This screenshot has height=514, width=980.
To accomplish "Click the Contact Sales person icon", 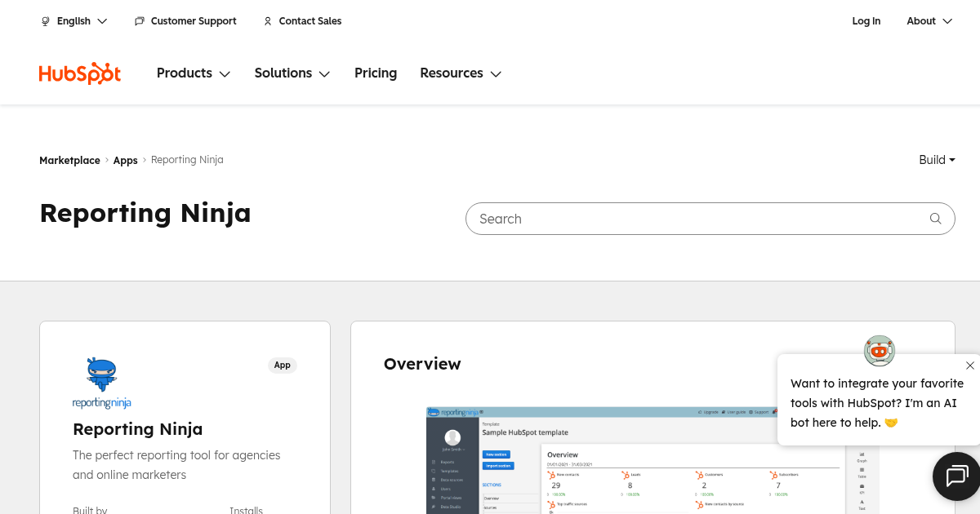I will pyautogui.click(x=268, y=21).
